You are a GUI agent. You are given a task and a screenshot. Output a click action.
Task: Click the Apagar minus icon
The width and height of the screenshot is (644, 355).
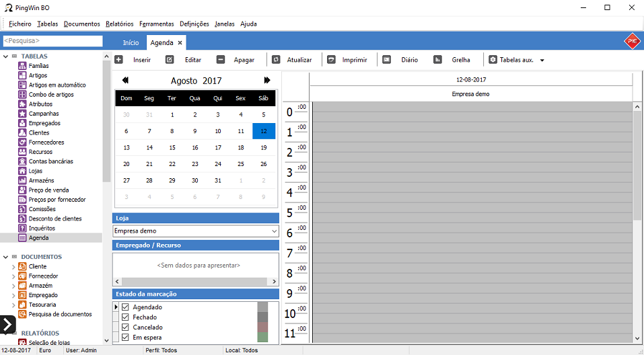tap(221, 60)
